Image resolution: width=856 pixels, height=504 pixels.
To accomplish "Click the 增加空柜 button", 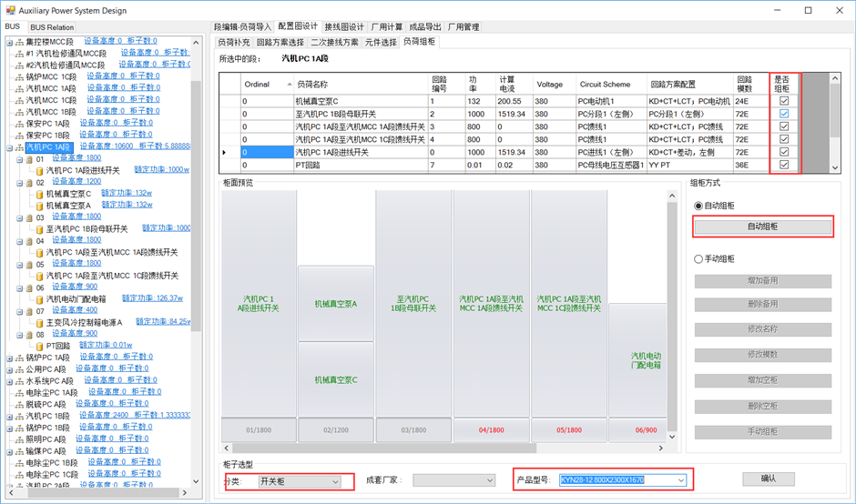I will point(762,380).
